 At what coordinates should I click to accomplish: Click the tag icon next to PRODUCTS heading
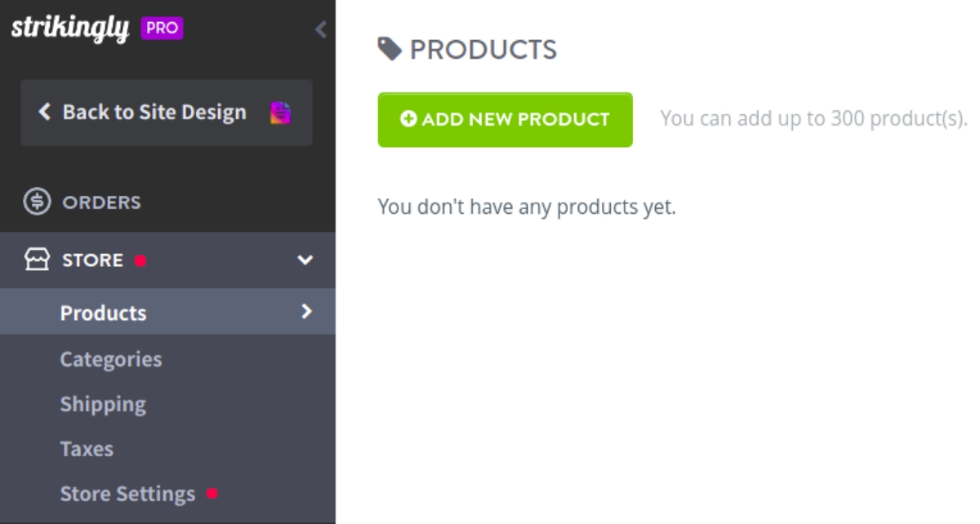click(x=391, y=49)
